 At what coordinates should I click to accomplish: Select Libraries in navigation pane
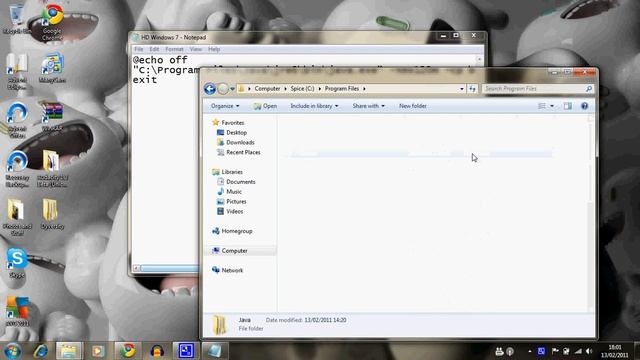(x=227, y=172)
